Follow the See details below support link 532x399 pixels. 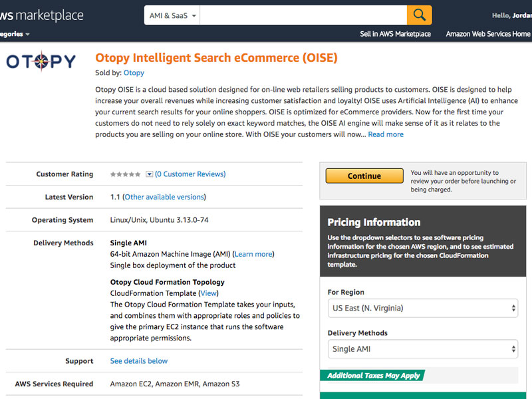click(x=139, y=361)
